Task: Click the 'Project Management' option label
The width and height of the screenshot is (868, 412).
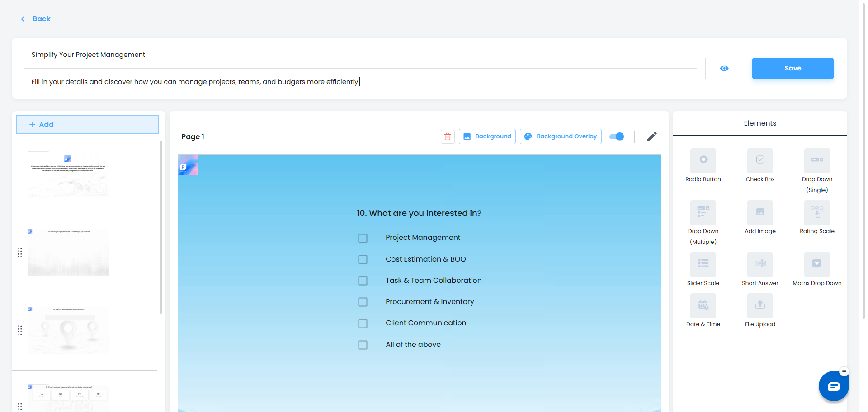Action: point(423,238)
